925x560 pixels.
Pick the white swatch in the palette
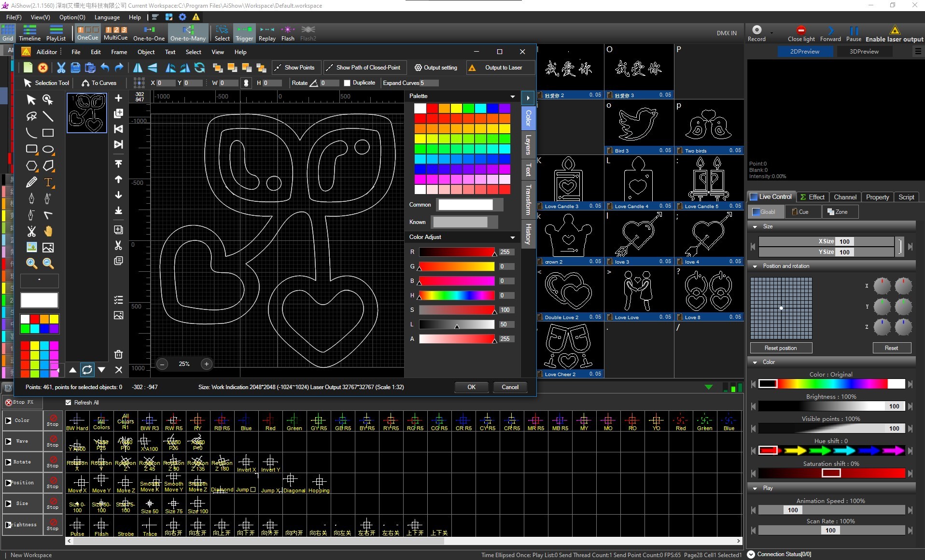pos(420,108)
